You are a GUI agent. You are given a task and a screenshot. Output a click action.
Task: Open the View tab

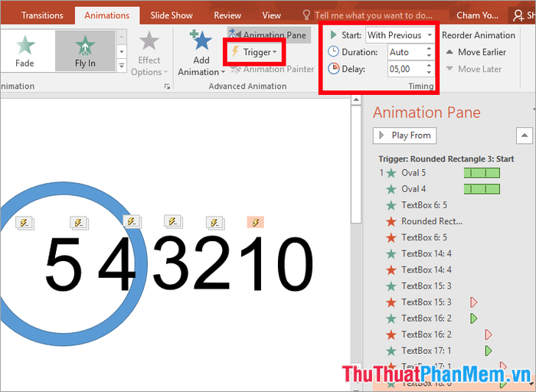[x=271, y=15]
